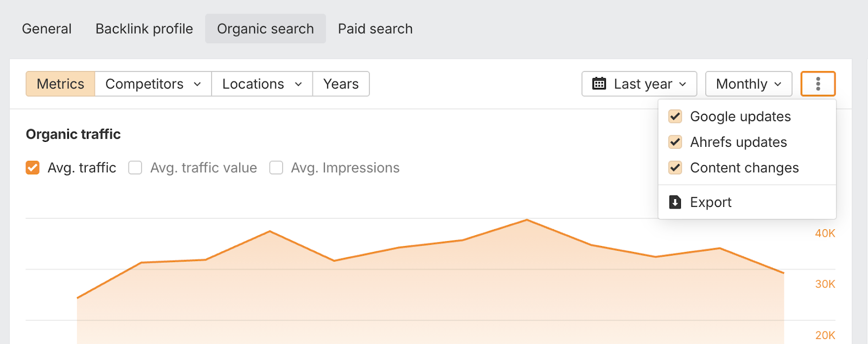Click the three-dot more options icon
This screenshot has width=868, height=344.
[818, 84]
